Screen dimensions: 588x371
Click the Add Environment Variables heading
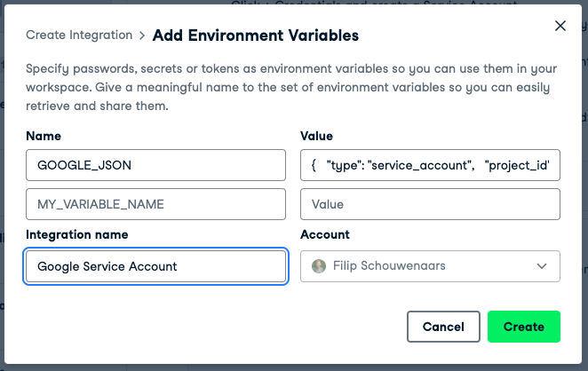pyautogui.click(x=256, y=36)
